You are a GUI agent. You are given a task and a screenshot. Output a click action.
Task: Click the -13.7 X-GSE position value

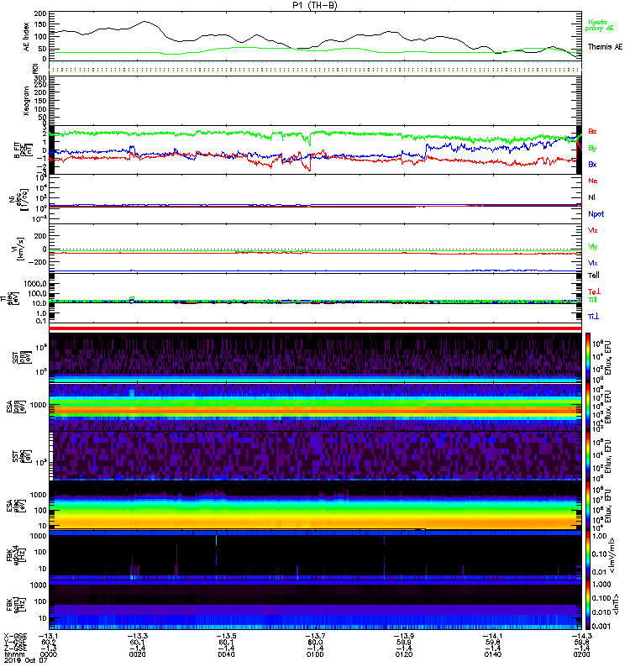pos(315,636)
